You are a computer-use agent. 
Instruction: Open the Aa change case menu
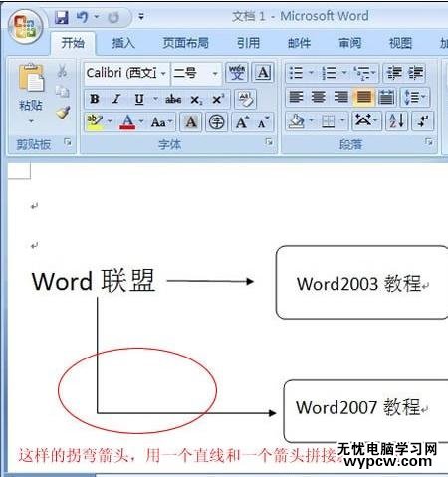point(161,122)
